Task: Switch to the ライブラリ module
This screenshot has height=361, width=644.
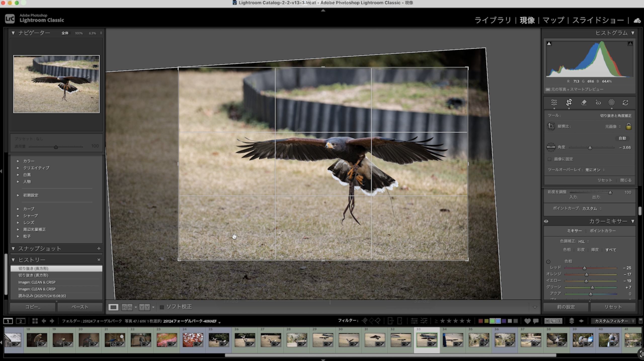Action: pyautogui.click(x=493, y=20)
